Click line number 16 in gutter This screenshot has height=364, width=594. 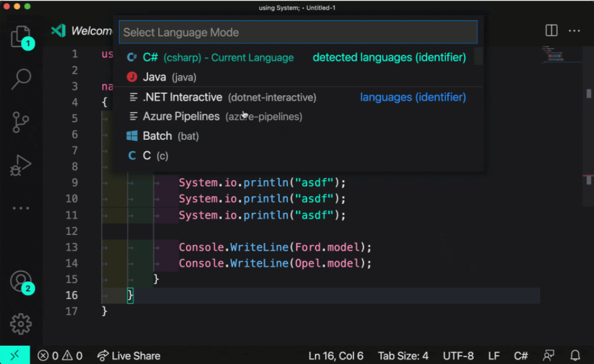(72, 295)
